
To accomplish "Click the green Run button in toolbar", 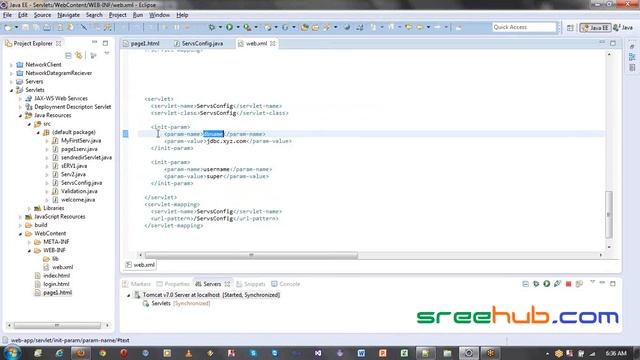I will (229, 27).
